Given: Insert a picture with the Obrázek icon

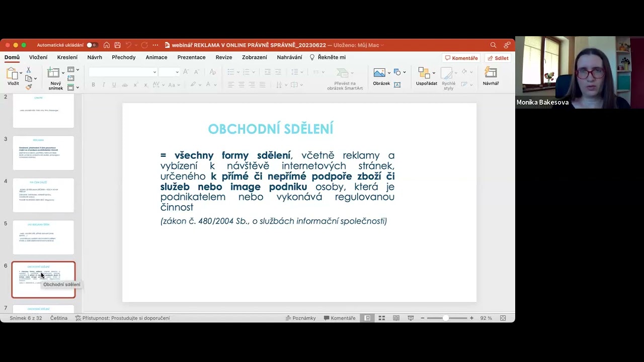Looking at the screenshot, I should (x=379, y=73).
